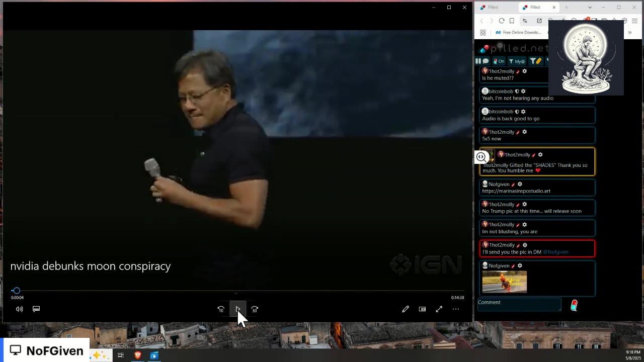Skip back 10 seconds in the video
This screenshot has height=362, width=644.
click(x=221, y=309)
